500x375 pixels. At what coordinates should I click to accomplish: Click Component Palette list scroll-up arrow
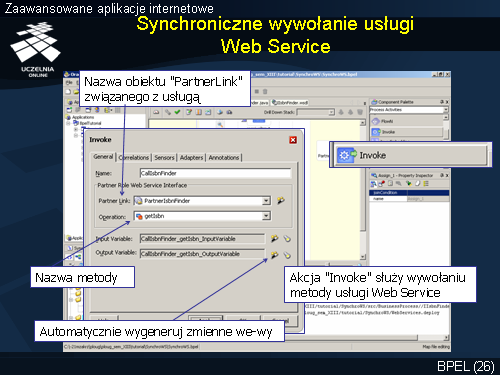pos(446,117)
